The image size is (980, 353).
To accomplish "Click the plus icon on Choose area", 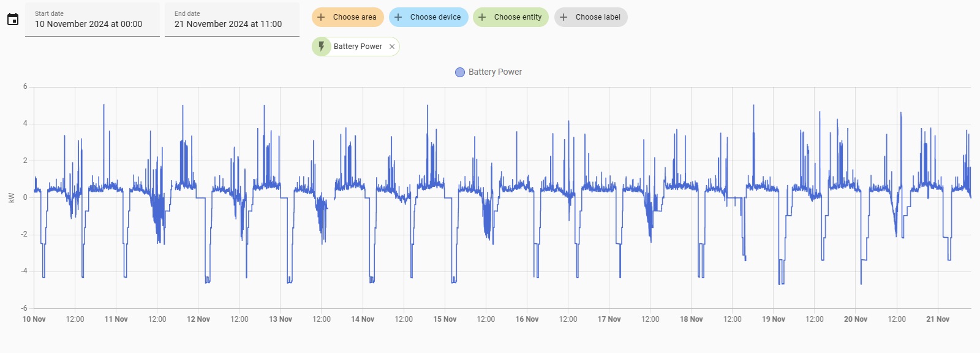I will pos(321,17).
